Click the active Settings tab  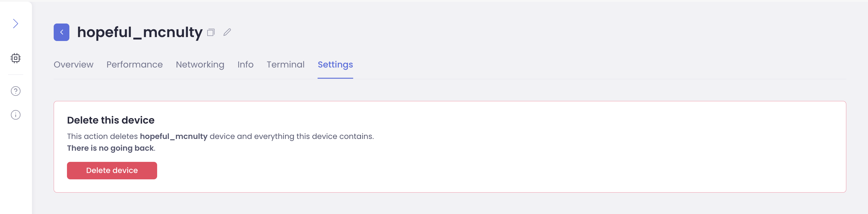335,65
